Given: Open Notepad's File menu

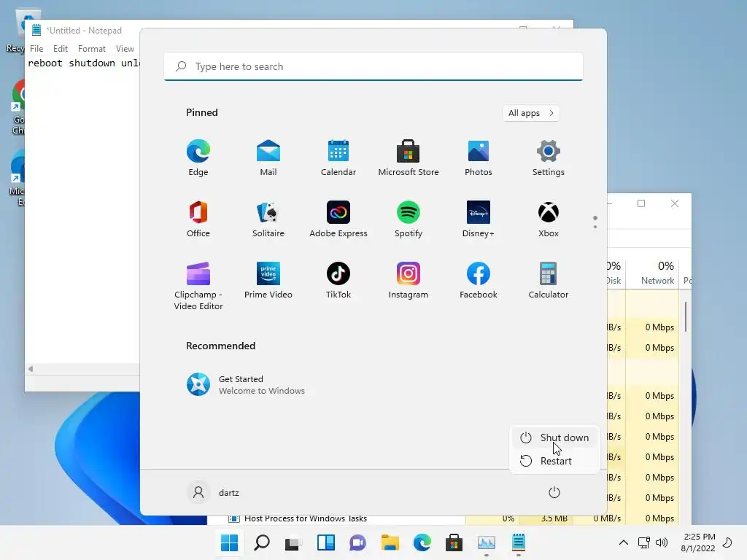Looking at the screenshot, I should coord(36,49).
